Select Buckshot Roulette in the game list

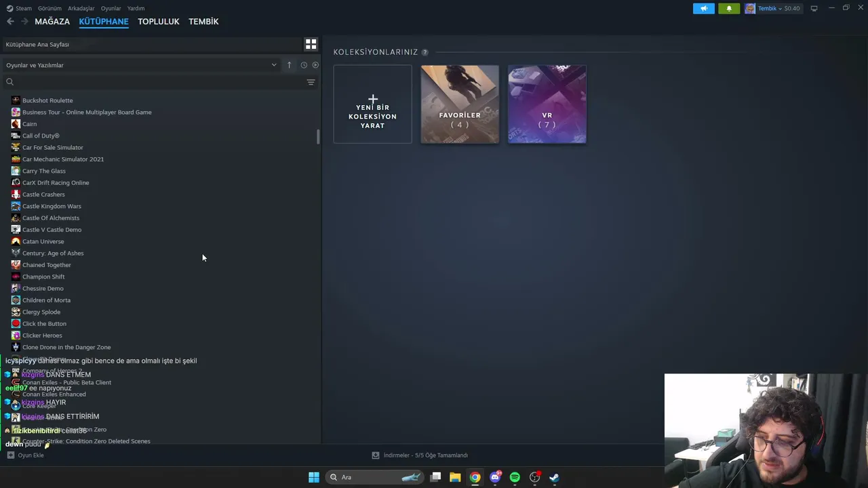click(47, 100)
